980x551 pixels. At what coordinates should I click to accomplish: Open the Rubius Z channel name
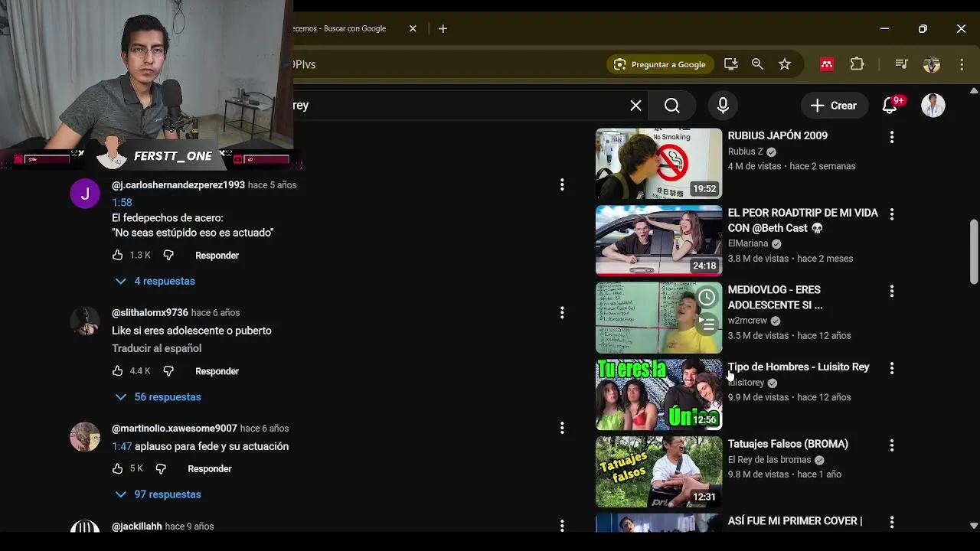click(746, 152)
